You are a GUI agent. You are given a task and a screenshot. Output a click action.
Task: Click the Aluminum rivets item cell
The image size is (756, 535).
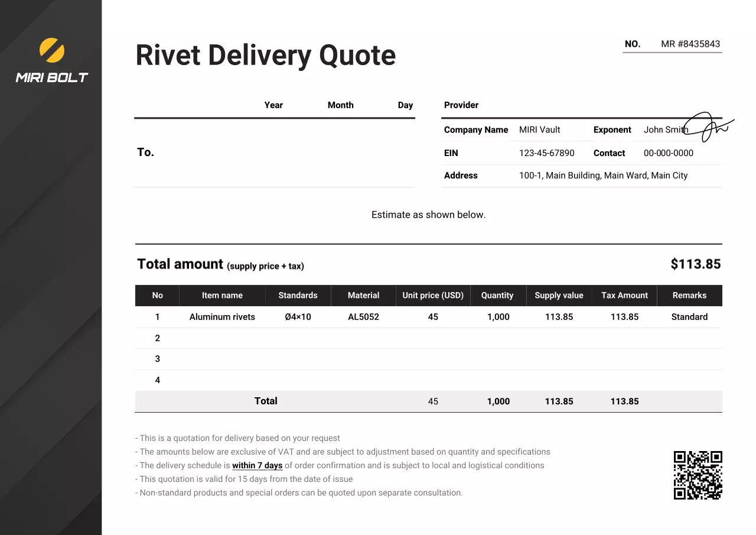pos(222,317)
